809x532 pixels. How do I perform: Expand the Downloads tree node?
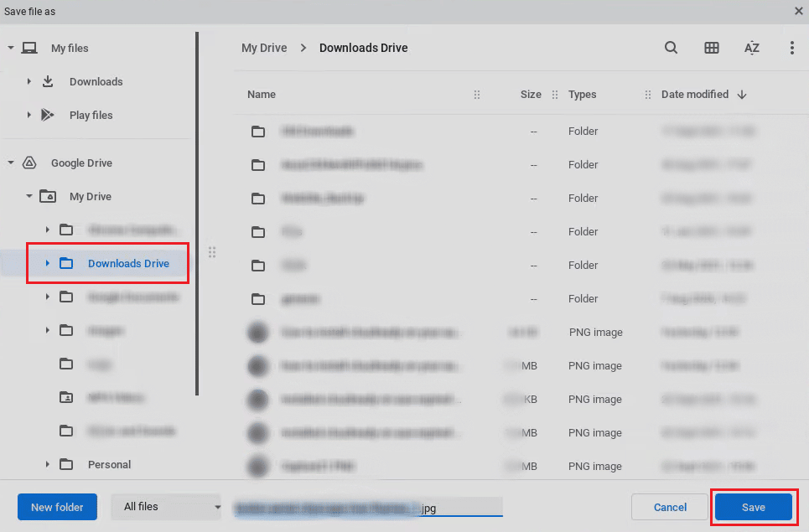click(x=29, y=81)
